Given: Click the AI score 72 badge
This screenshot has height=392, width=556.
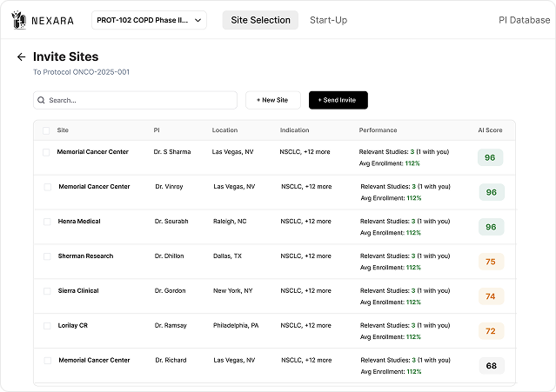Looking at the screenshot, I should click(491, 331).
